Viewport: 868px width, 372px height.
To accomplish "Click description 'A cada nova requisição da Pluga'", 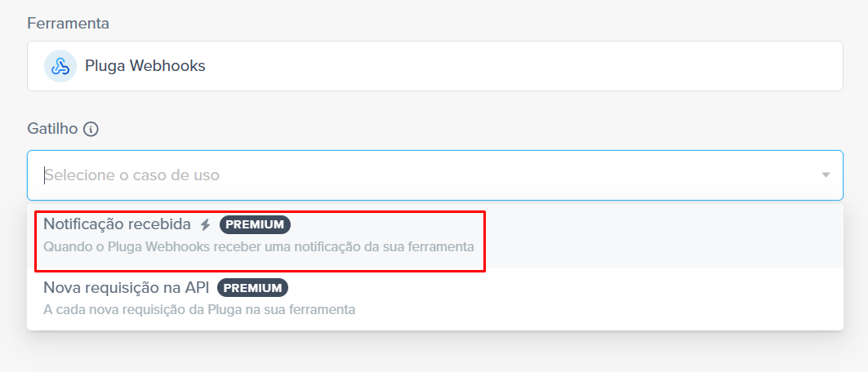I will [x=199, y=309].
